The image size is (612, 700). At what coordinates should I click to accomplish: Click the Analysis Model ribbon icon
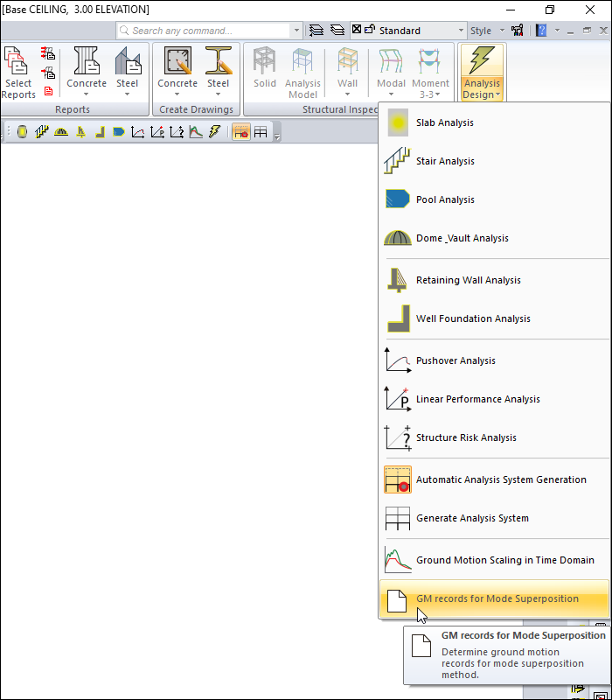tap(303, 73)
